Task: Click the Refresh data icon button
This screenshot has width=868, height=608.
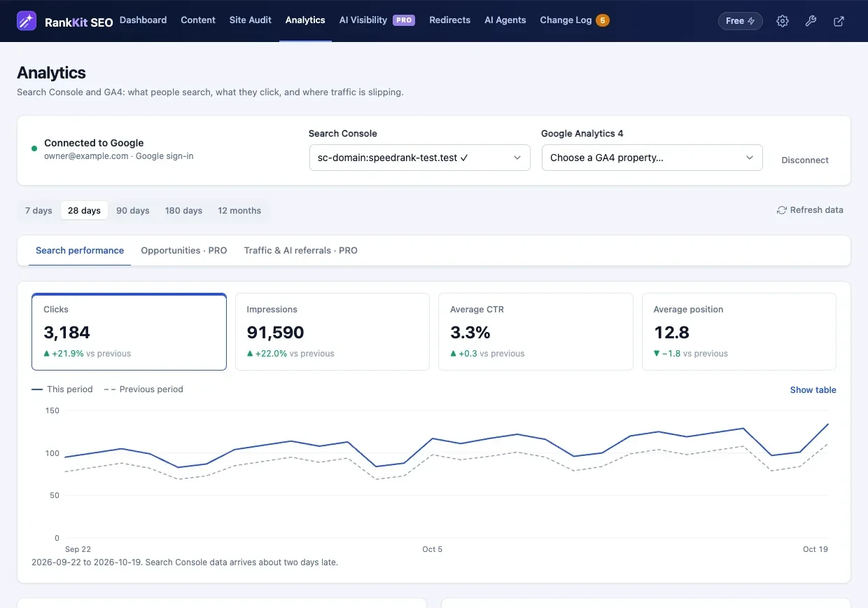Action: tap(810, 210)
